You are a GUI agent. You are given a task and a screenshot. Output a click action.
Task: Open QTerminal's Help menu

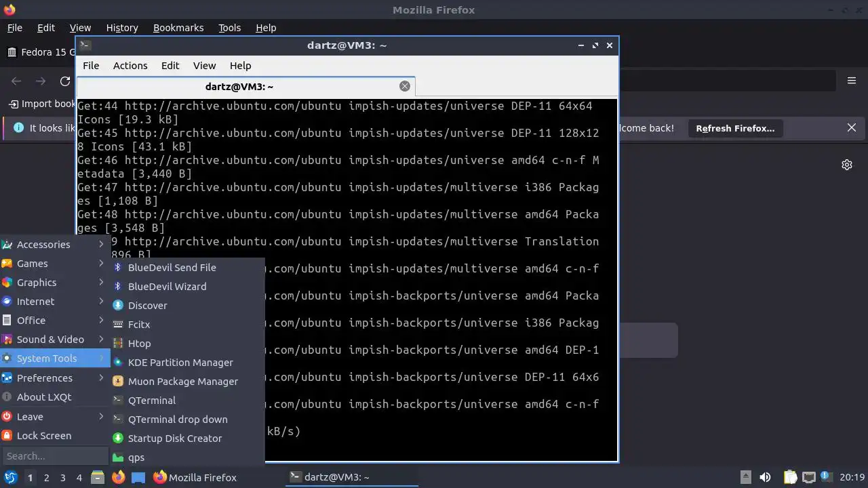click(x=241, y=66)
